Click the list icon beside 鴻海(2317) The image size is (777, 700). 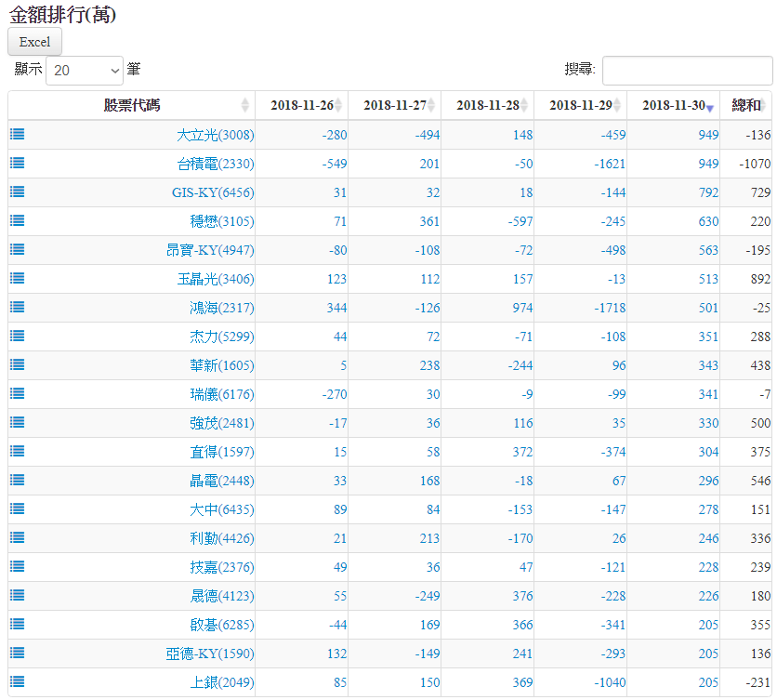pyautogui.click(x=18, y=307)
